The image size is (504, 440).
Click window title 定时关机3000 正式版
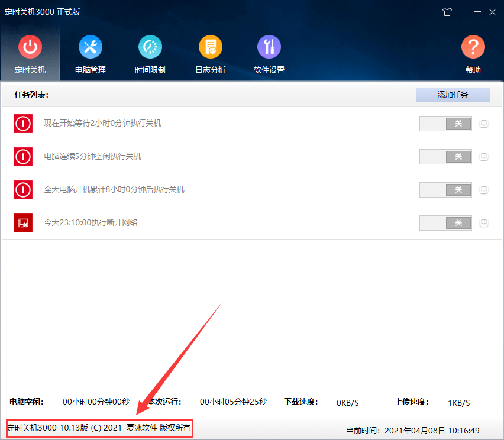[42, 12]
